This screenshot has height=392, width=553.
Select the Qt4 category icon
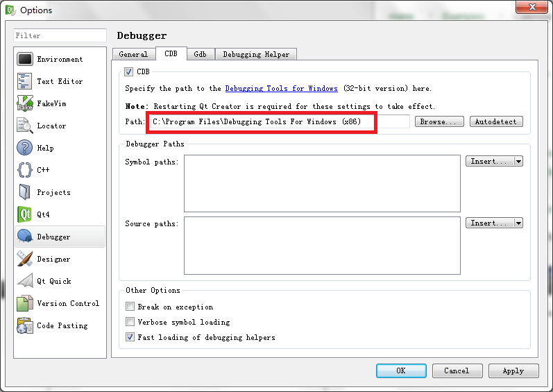tap(25, 215)
